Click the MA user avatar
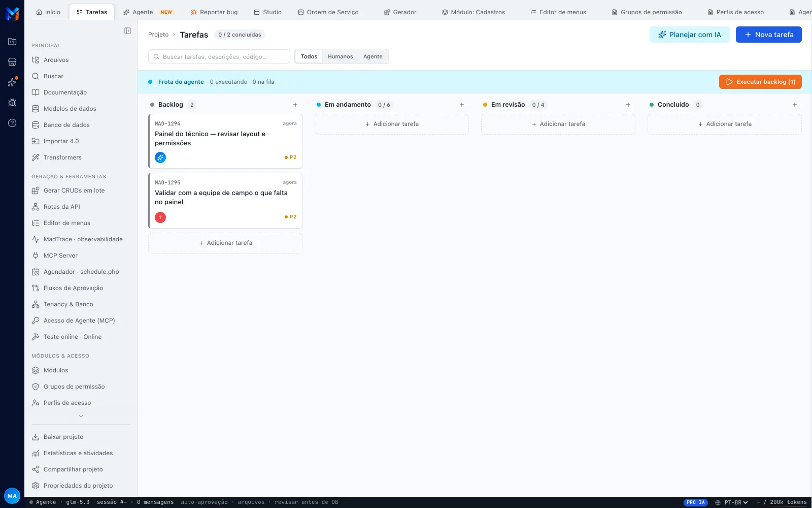Screen dimensions: 812x508 tap(12, 496)
